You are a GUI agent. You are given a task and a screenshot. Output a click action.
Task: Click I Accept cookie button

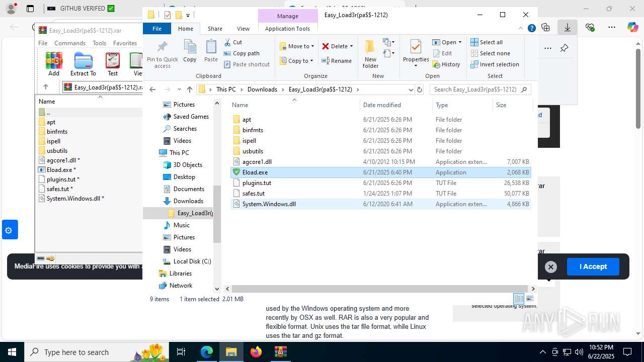593,266
